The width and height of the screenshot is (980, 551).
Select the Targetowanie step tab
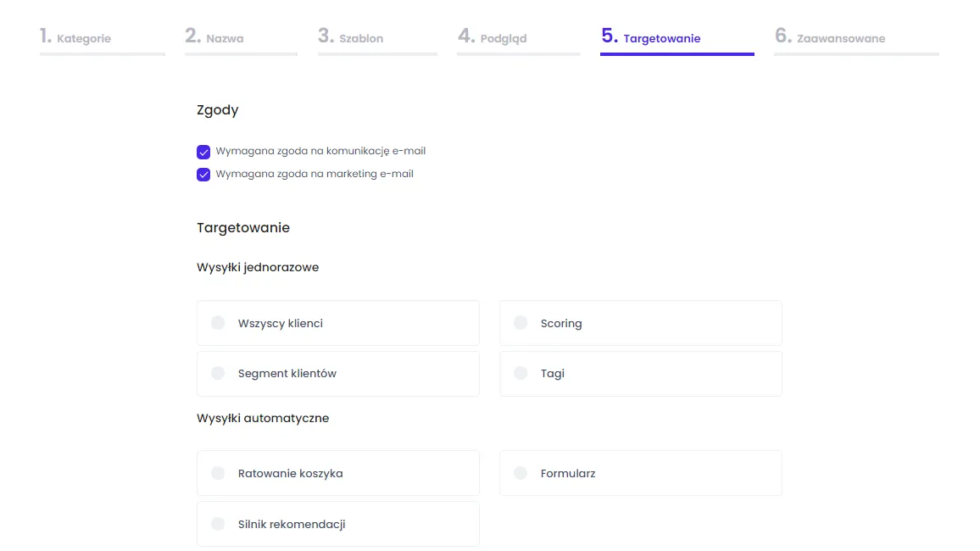677,39
